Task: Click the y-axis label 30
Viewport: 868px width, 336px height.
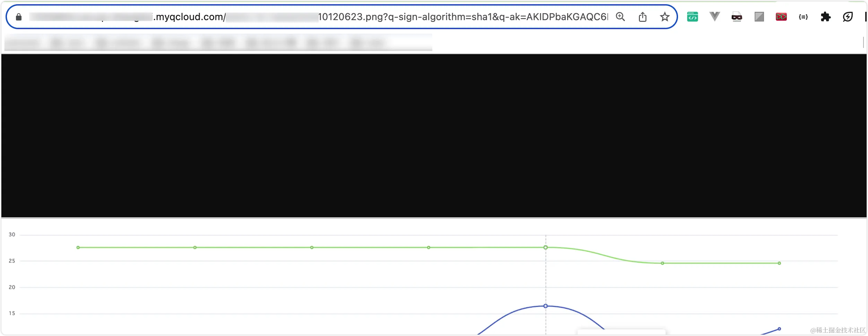Action: [12, 235]
